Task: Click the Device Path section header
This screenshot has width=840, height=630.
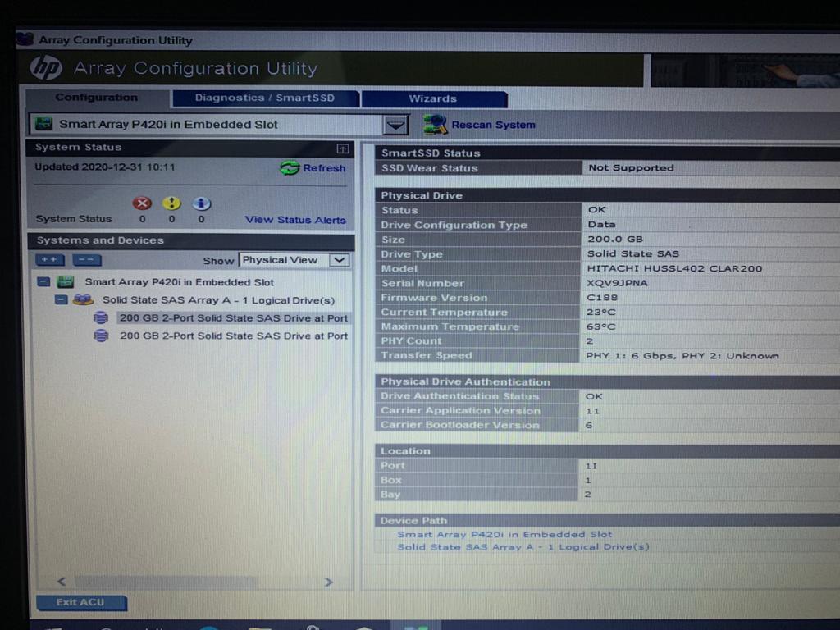Action: (x=608, y=520)
